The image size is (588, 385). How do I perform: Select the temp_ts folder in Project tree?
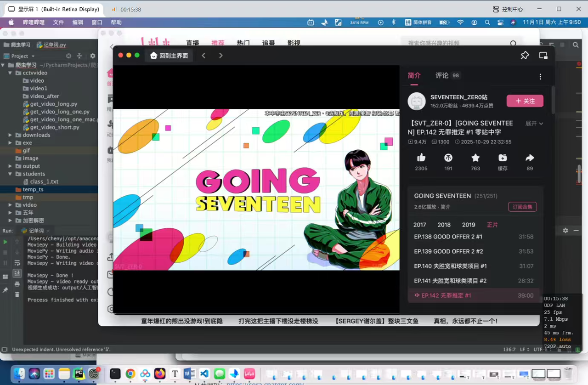click(x=33, y=190)
